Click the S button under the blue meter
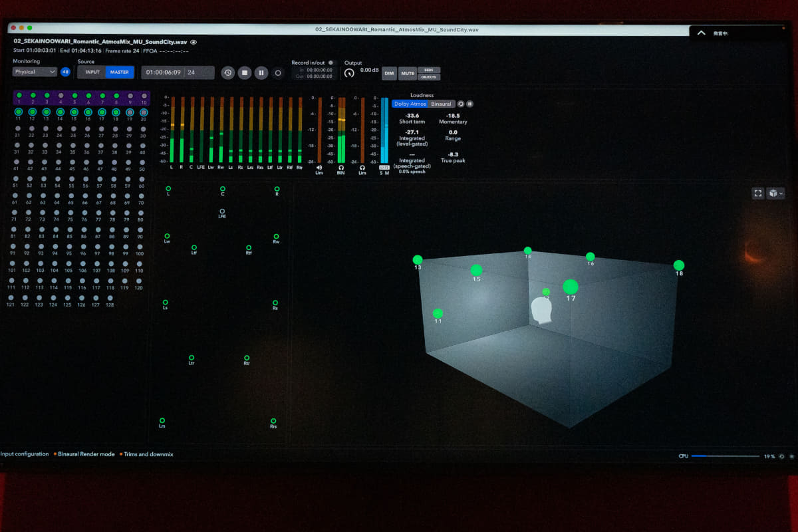The image size is (798, 532). click(x=382, y=173)
